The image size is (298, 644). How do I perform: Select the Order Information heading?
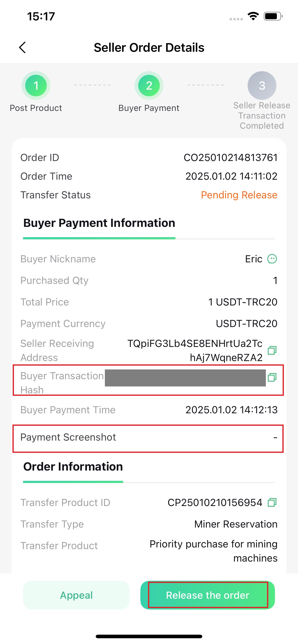point(73,466)
